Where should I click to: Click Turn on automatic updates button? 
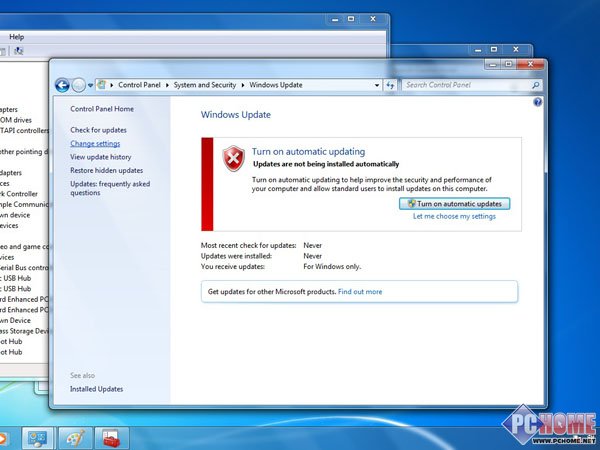(x=455, y=204)
